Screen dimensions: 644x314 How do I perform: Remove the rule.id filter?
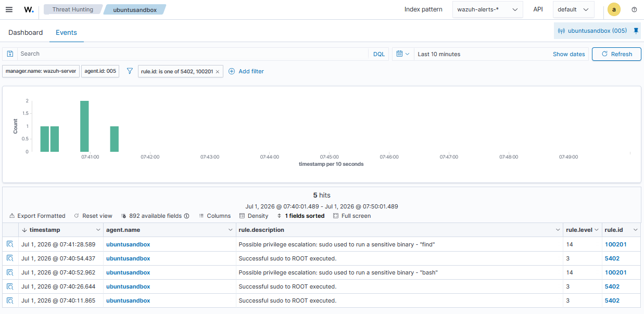click(x=218, y=71)
